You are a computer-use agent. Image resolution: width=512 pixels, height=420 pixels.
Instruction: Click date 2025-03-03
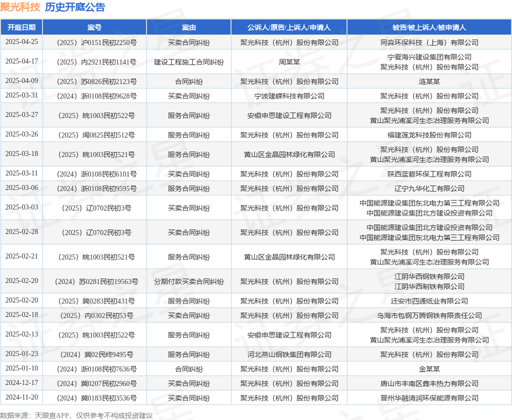[x=21, y=207]
